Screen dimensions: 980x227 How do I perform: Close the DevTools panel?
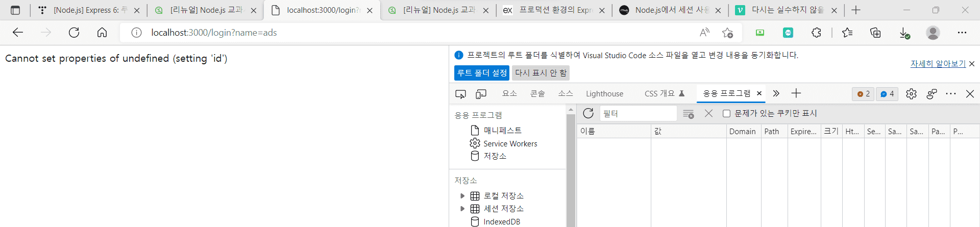pyautogui.click(x=970, y=94)
